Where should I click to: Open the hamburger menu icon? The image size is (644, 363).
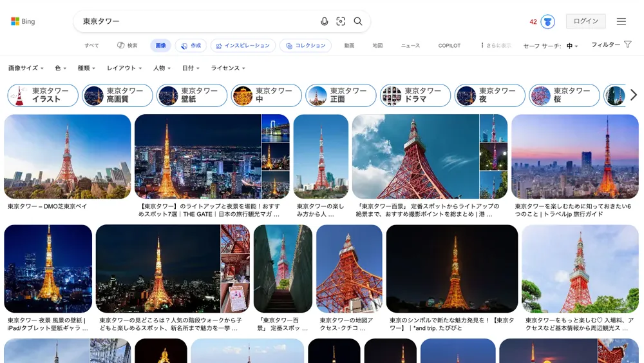click(x=621, y=21)
